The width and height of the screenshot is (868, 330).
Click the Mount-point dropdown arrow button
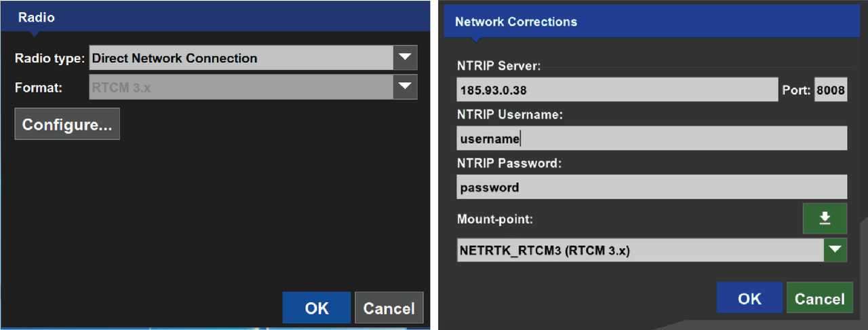click(x=835, y=251)
